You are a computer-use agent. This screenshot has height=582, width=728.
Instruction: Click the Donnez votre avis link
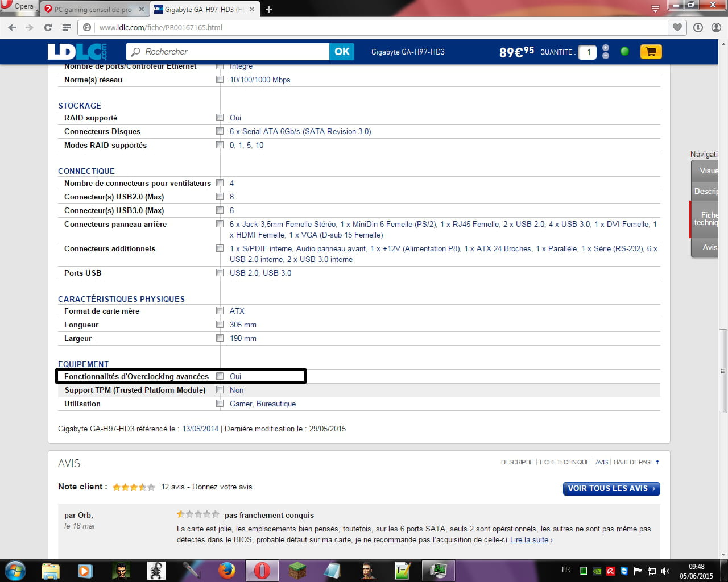click(x=222, y=487)
